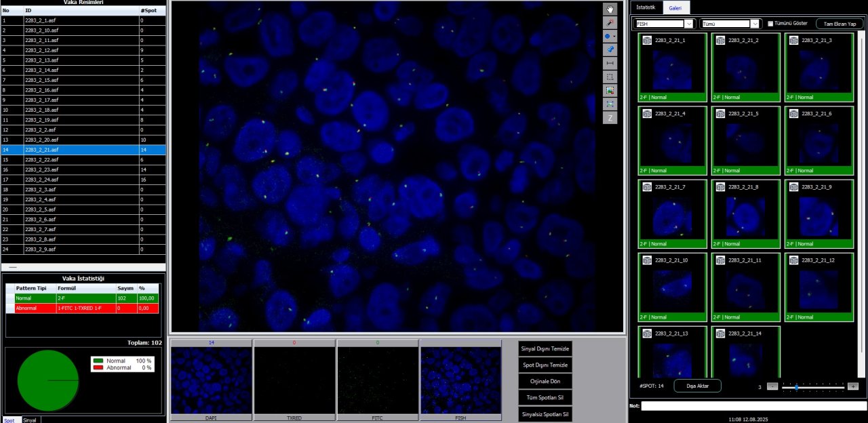Click the Not text input field

click(753, 406)
